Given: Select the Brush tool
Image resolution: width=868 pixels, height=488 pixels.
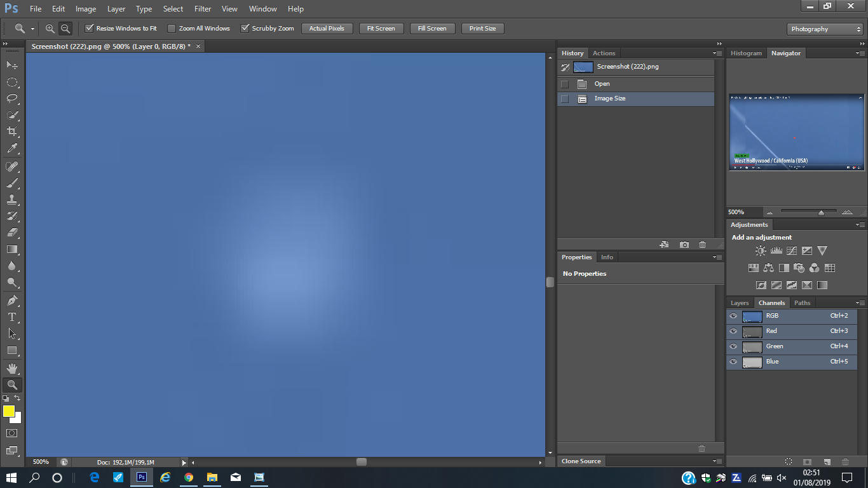Looking at the screenshot, I should pyautogui.click(x=12, y=183).
